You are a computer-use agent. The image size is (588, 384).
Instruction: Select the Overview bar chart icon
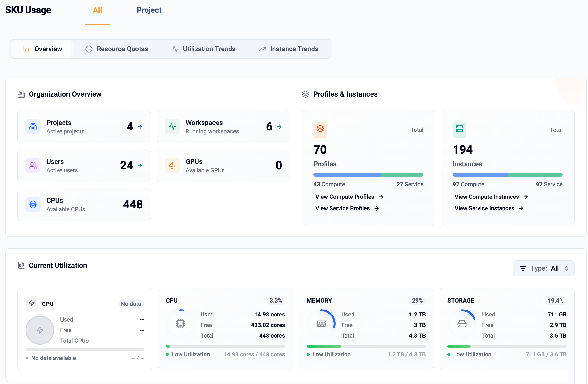(26, 49)
